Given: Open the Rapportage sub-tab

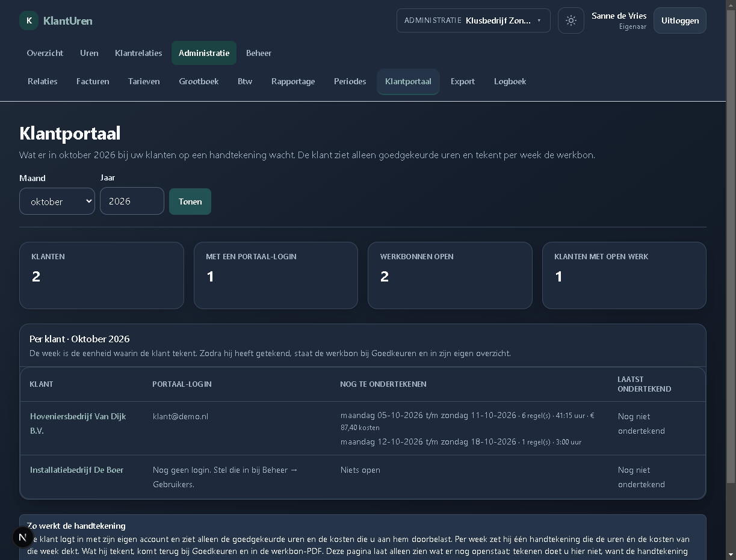Looking at the screenshot, I should click(293, 81).
